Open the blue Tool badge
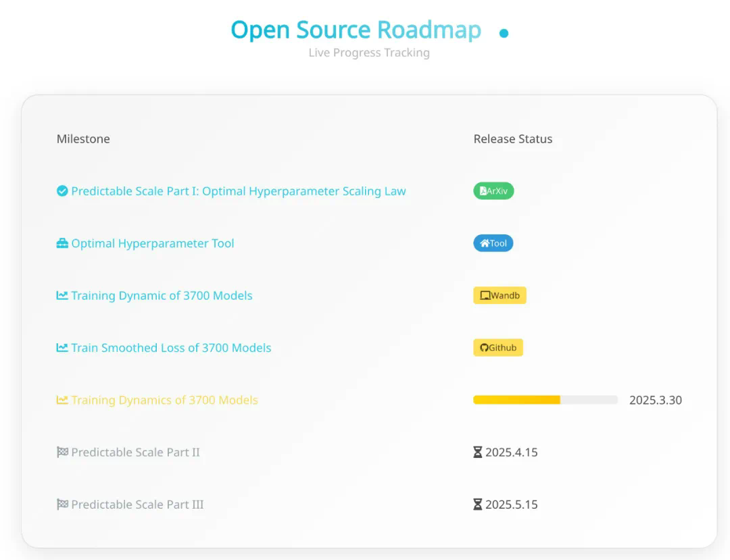Screen dimensions: 730x560 493,243
